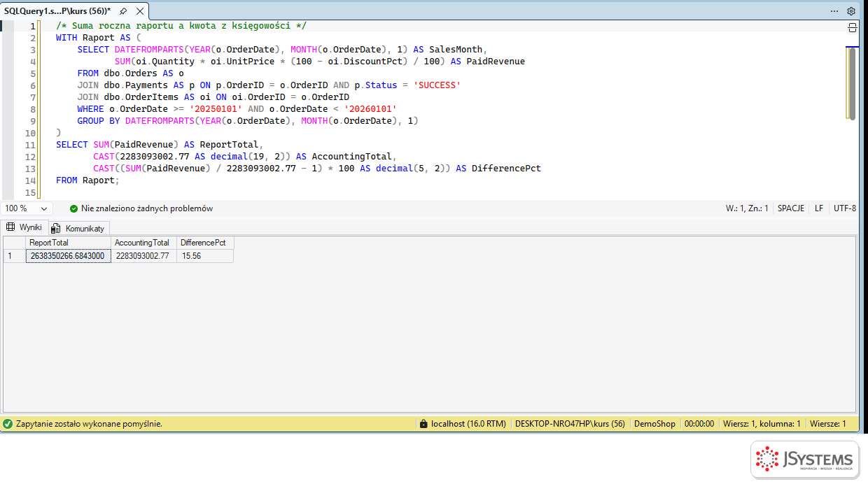
Task: Open the tab overflow ellipsis menu
Action: [x=834, y=11]
